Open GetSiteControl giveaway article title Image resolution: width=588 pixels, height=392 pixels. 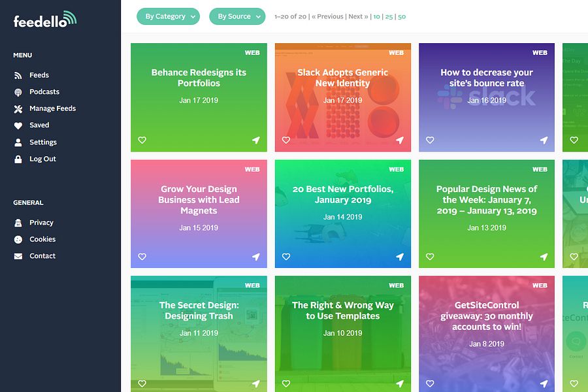[487, 316]
